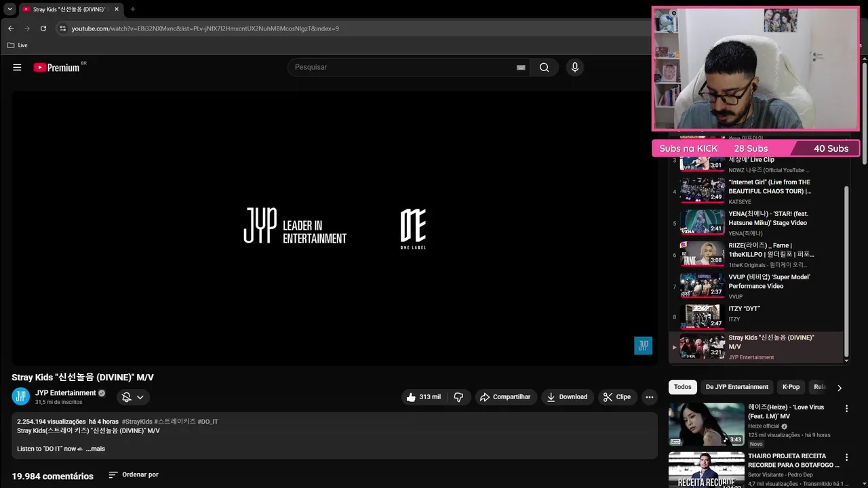
Task: Like the video with thumbs up 313 mil
Action: 424,397
